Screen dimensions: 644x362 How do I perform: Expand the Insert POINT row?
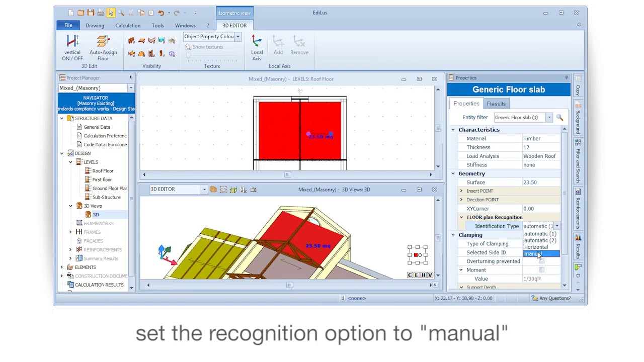point(461,191)
